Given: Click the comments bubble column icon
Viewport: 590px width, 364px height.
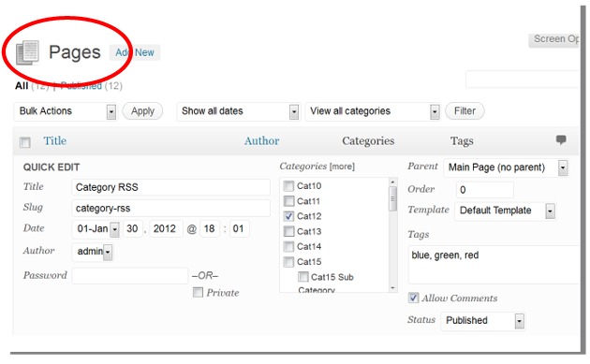Looking at the screenshot, I should [x=561, y=139].
